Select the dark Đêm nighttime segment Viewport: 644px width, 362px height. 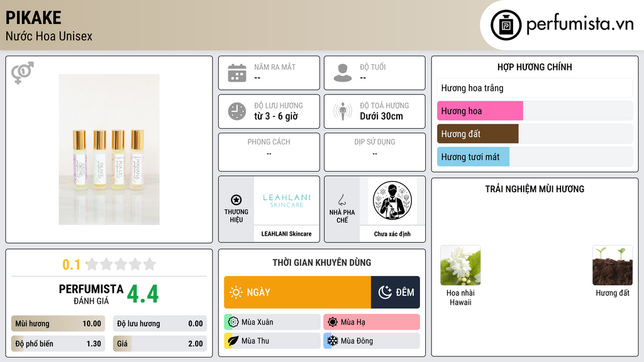pos(396,292)
